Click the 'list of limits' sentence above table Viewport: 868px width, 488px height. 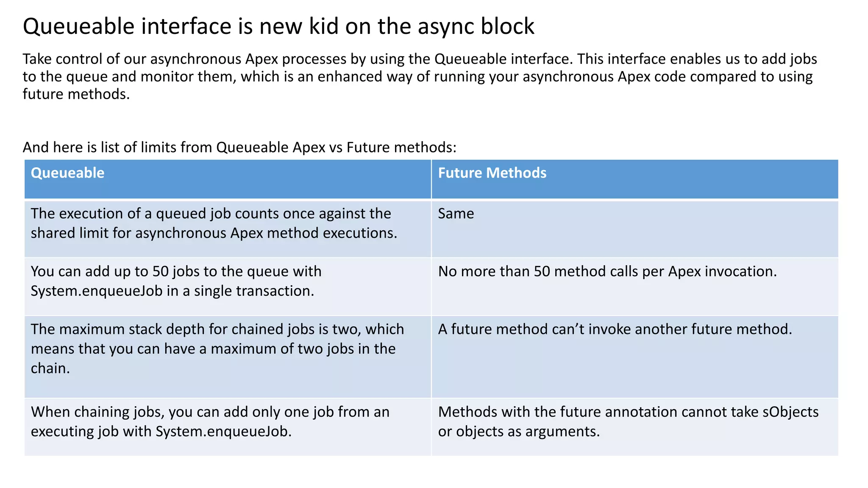click(x=239, y=147)
